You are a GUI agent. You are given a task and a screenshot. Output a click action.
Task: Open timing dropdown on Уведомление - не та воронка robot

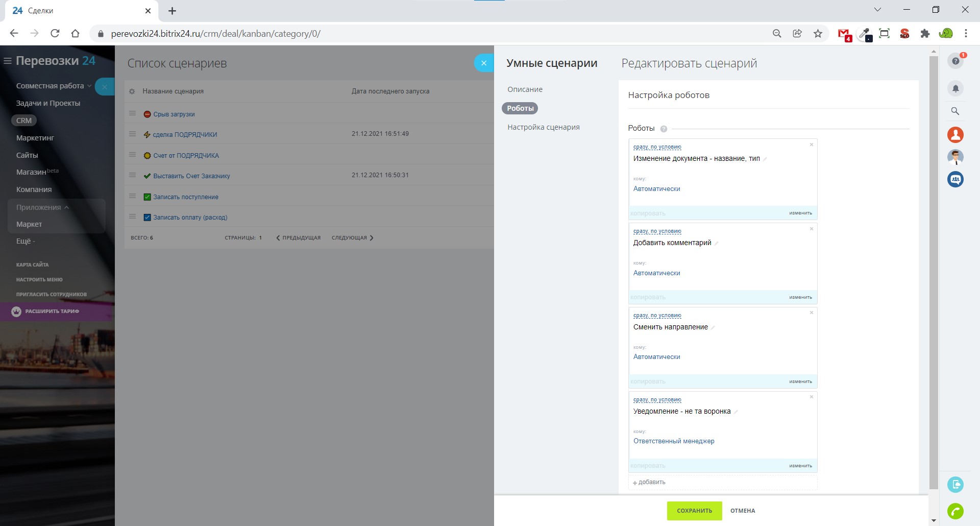click(x=657, y=400)
